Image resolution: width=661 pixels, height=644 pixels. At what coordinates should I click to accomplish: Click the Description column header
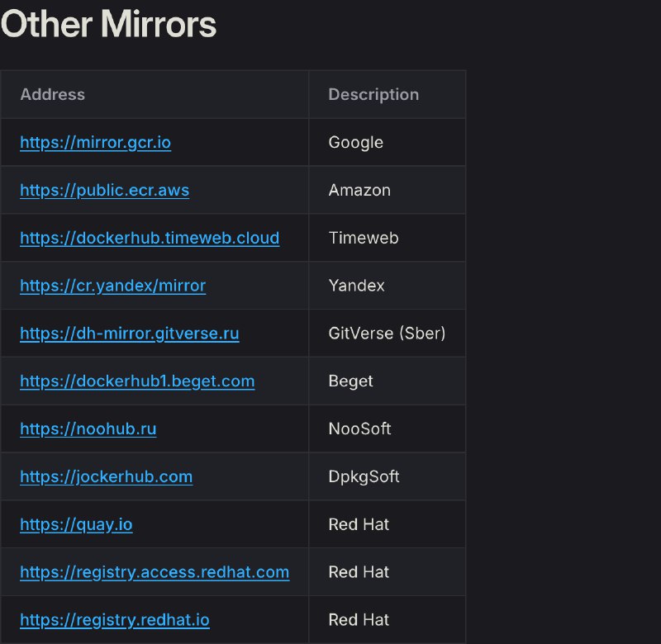point(373,94)
